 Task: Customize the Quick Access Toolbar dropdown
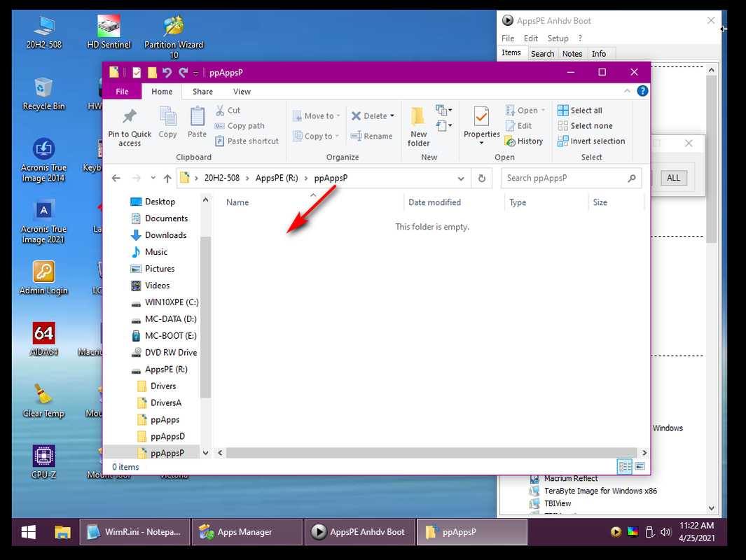pyautogui.click(x=195, y=73)
